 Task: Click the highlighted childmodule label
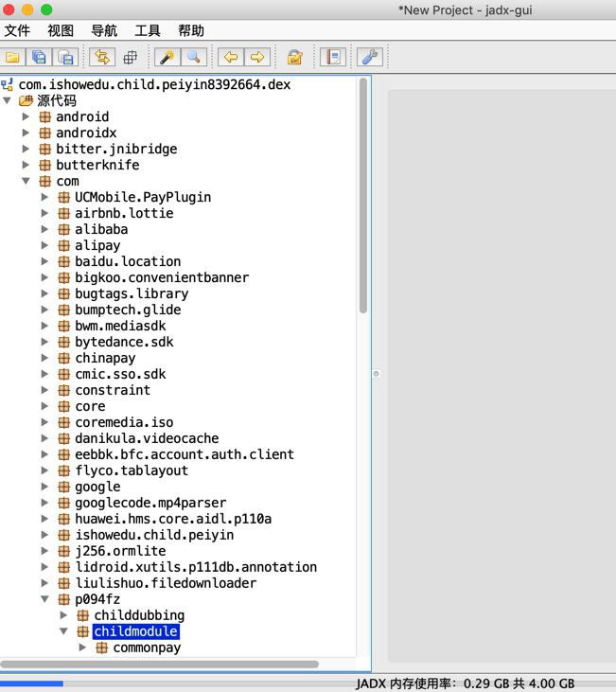(136, 631)
